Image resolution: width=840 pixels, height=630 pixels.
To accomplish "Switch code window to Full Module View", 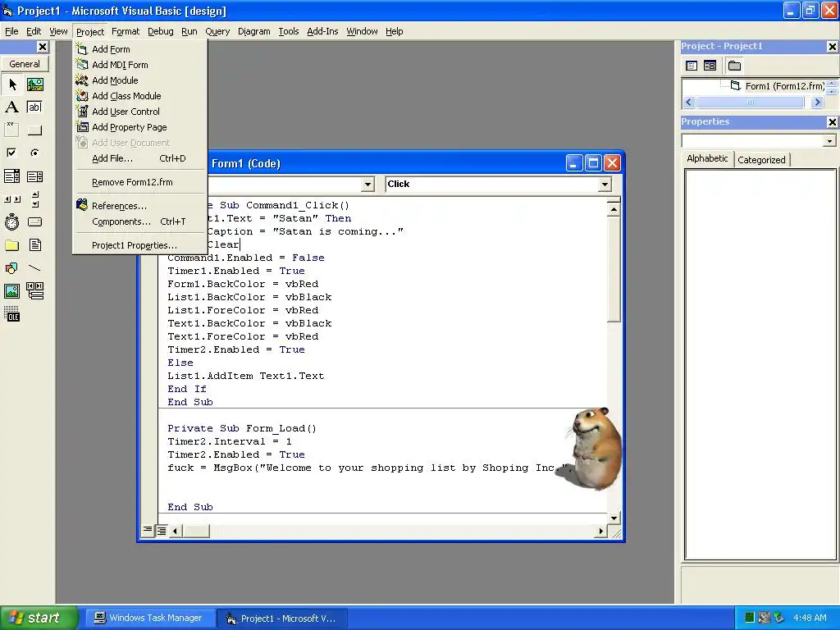I will pos(162,531).
